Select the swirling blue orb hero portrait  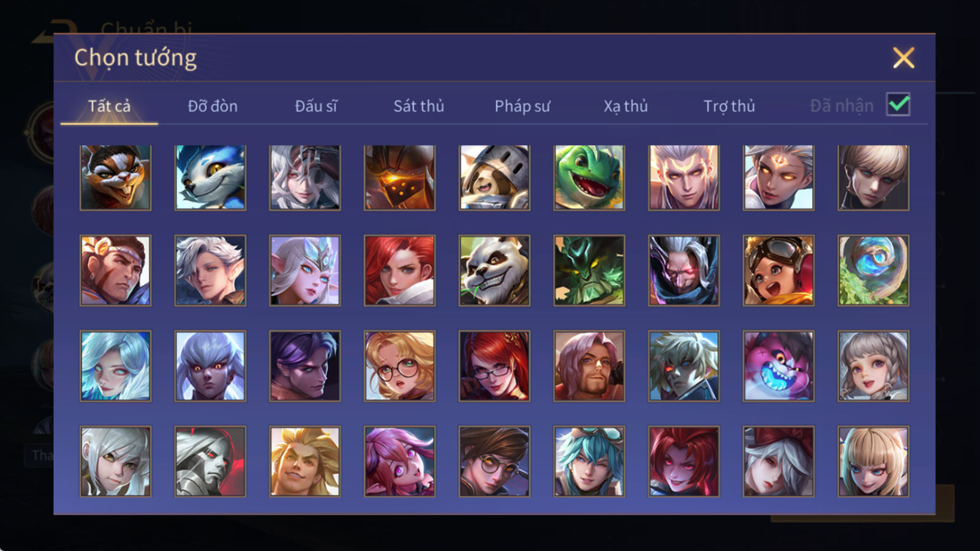coord(873,271)
